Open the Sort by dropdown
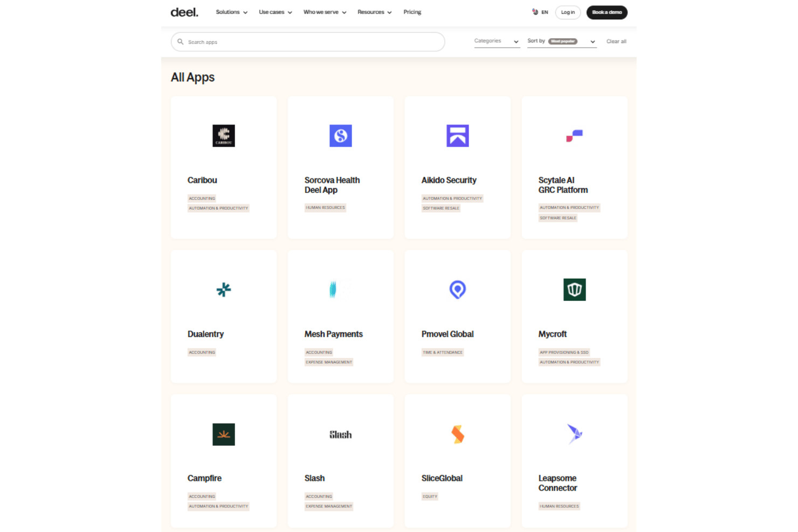This screenshot has height=532, width=798. 562,42
